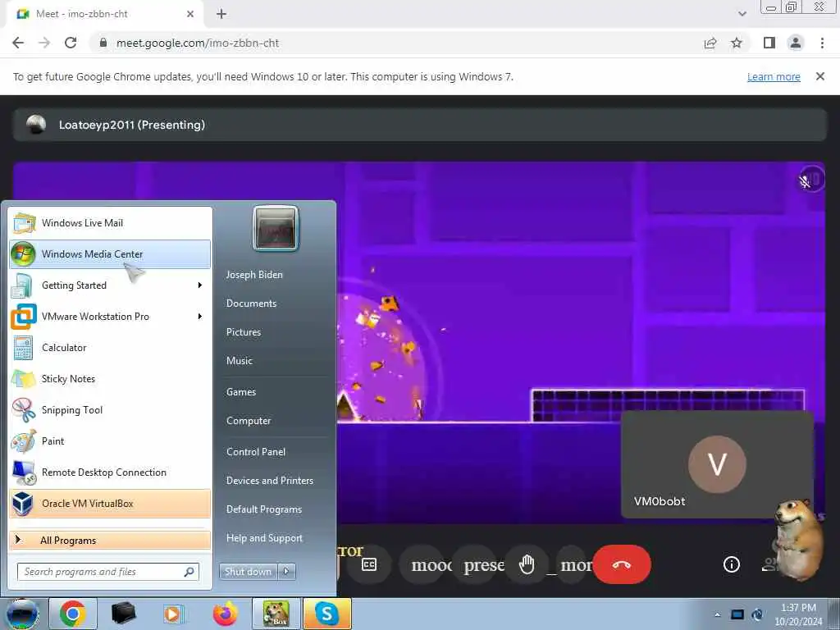Screen dimensions: 840x630
Task: Leave the call with red hang-up button
Action: tap(622, 564)
